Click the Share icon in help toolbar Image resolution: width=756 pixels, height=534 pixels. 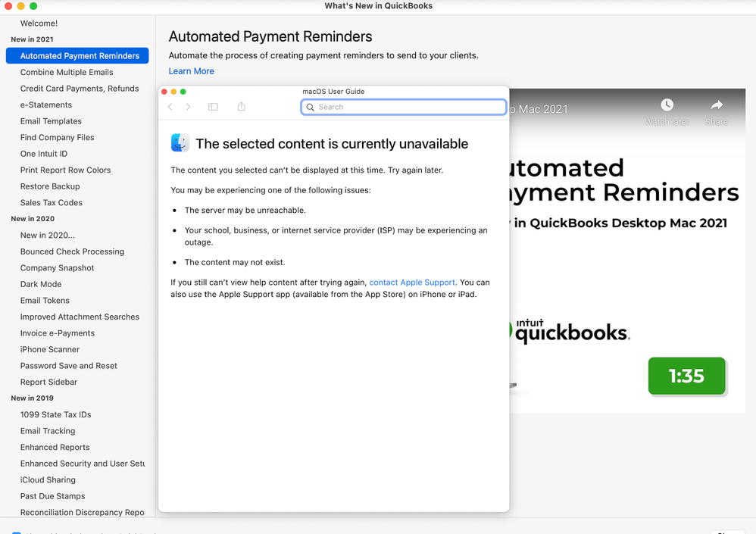(x=241, y=107)
